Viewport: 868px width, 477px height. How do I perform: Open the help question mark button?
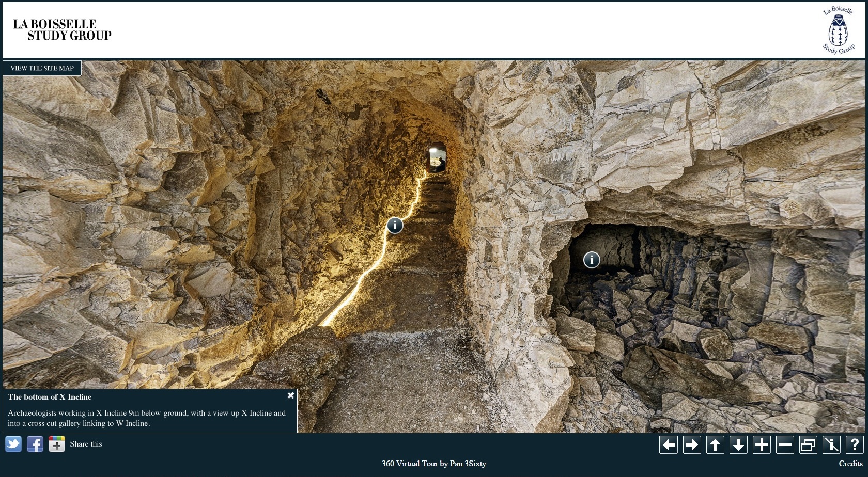(855, 444)
